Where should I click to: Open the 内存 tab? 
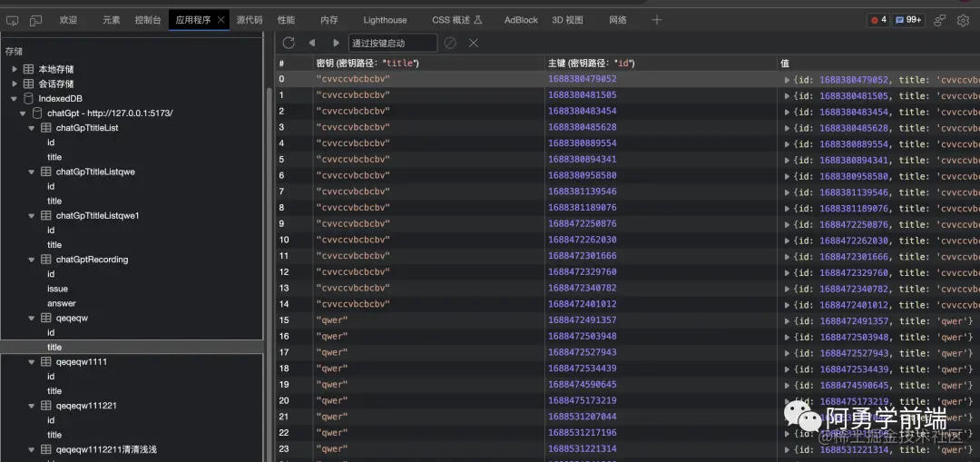(x=329, y=20)
